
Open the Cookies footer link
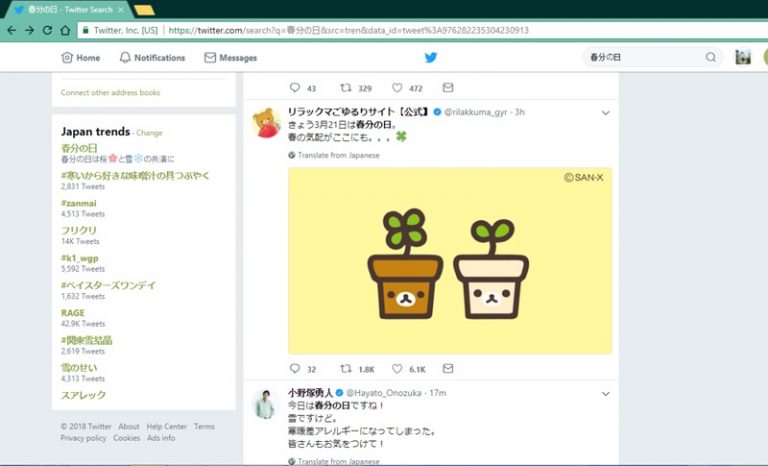(126, 438)
